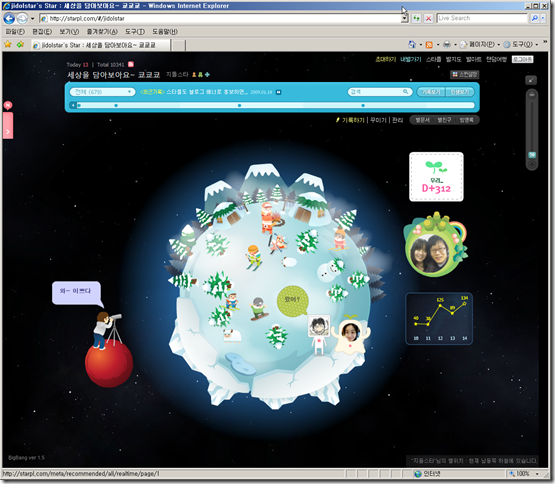Click the IE Forward navigation button

[22, 18]
